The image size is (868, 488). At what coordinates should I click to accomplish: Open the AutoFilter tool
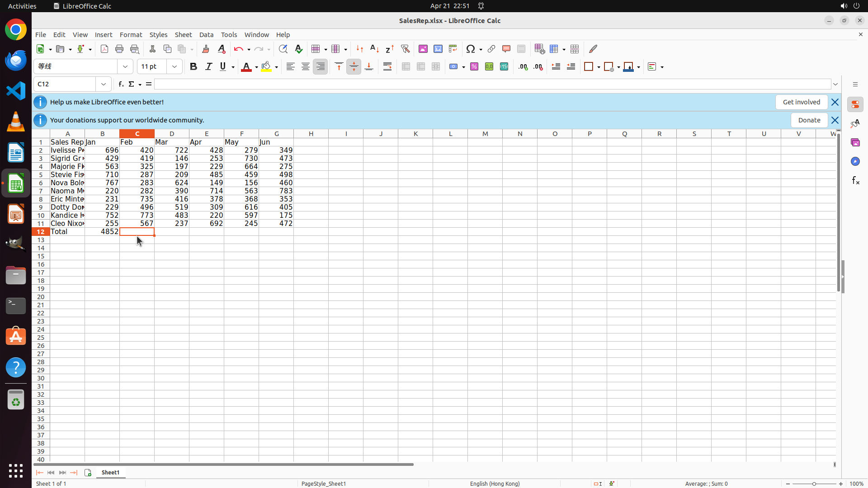coord(405,49)
